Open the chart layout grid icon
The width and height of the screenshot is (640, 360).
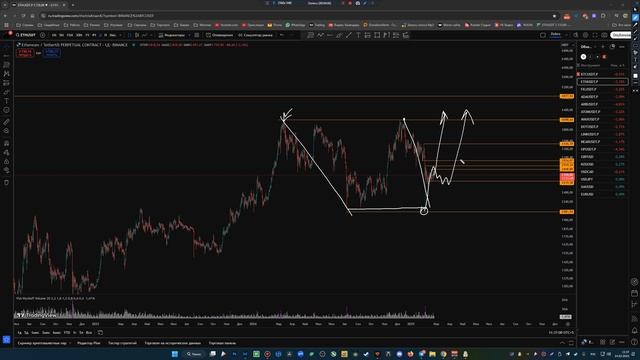543,35
